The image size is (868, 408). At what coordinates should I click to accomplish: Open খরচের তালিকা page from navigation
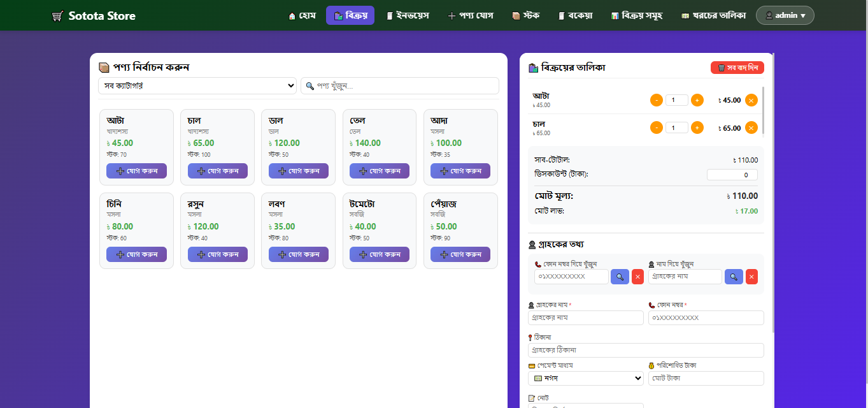coord(713,15)
